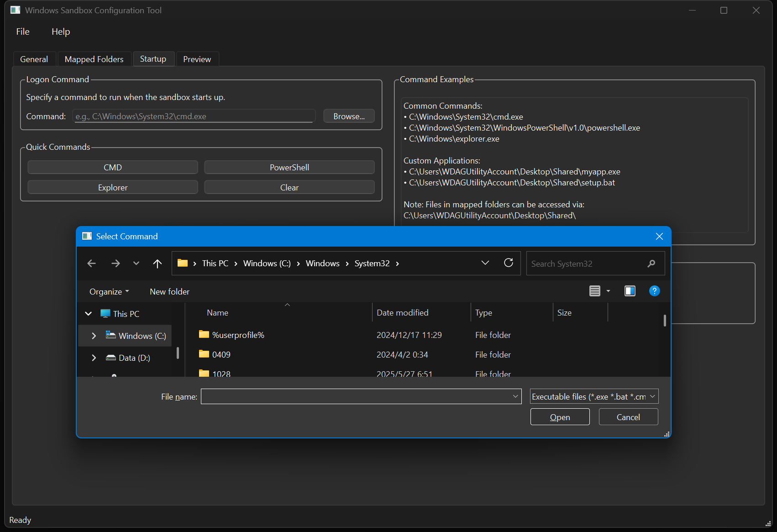Screen dimensions: 777x532
Task: Refresh the System32 folder listing
Action: pyautogui.click(x=509, y=263)
